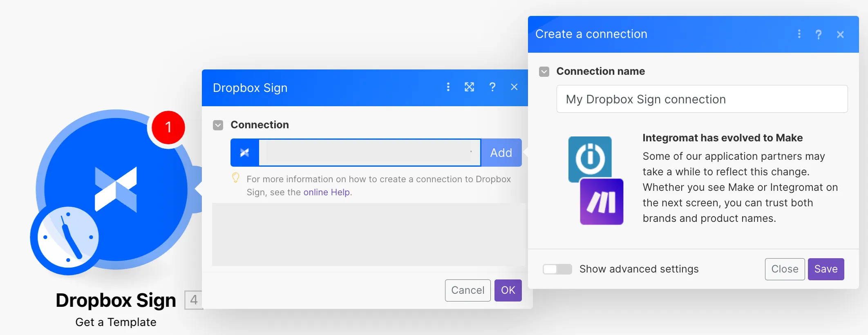Screen dimensions: 868x335
Task: Close the Create a connection panel
Action: (x=840, y=35)
